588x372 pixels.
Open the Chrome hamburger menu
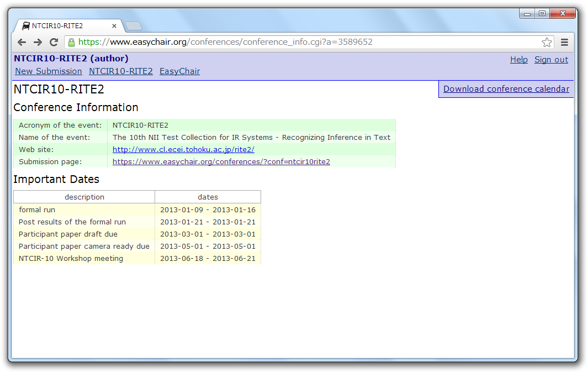click(564, 42)
